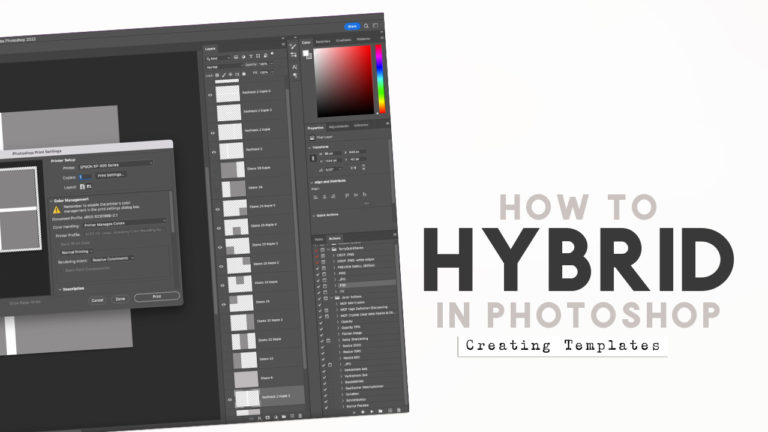Filter layers by shape layers icon
The width and height of the screenshot is (768, 432).
point(258,56)
